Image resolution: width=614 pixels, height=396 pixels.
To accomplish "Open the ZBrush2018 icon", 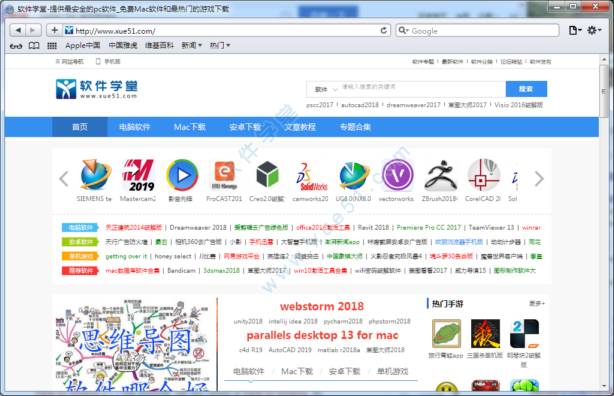I will [440, 175].
